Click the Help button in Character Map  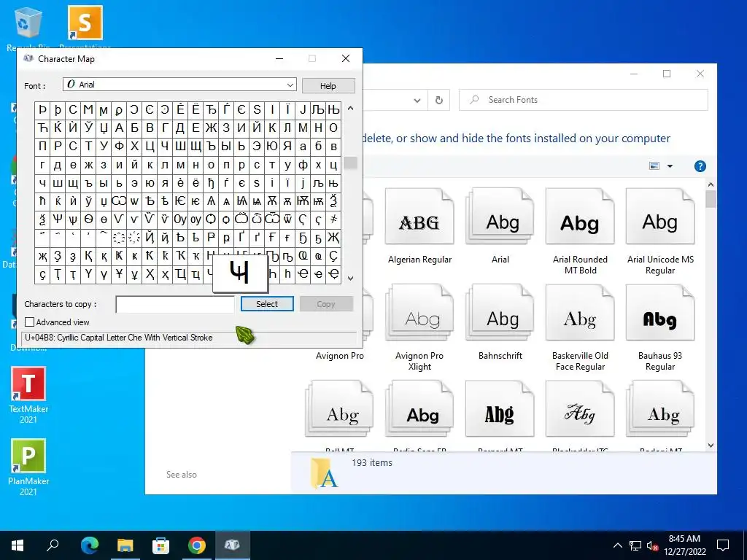click(328, 86)
